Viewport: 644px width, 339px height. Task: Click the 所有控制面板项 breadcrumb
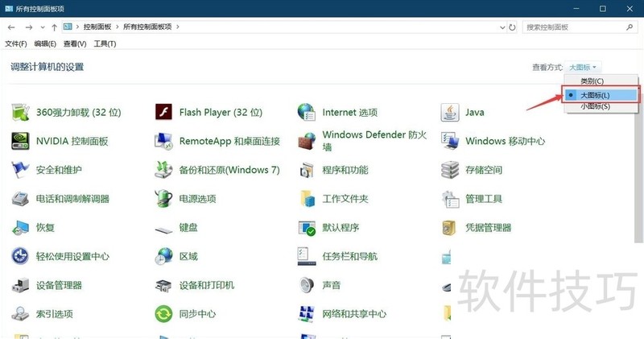(147, 27)
